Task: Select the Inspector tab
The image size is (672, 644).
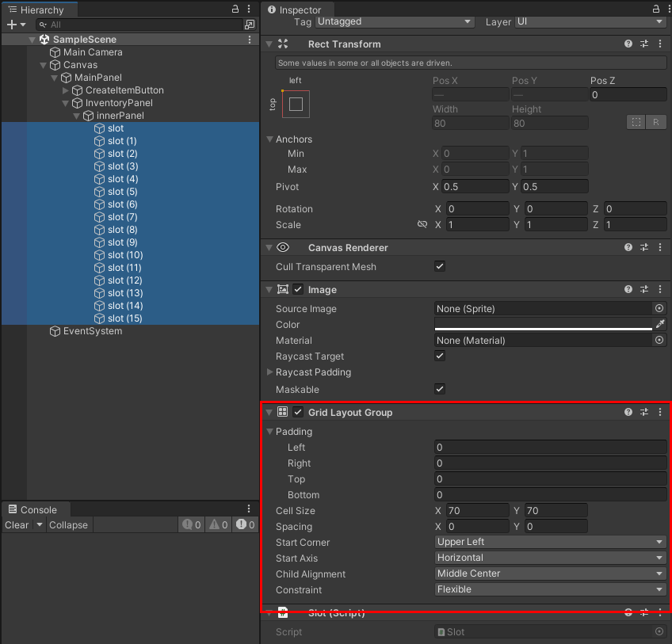Action: click(x=297, y=10)
